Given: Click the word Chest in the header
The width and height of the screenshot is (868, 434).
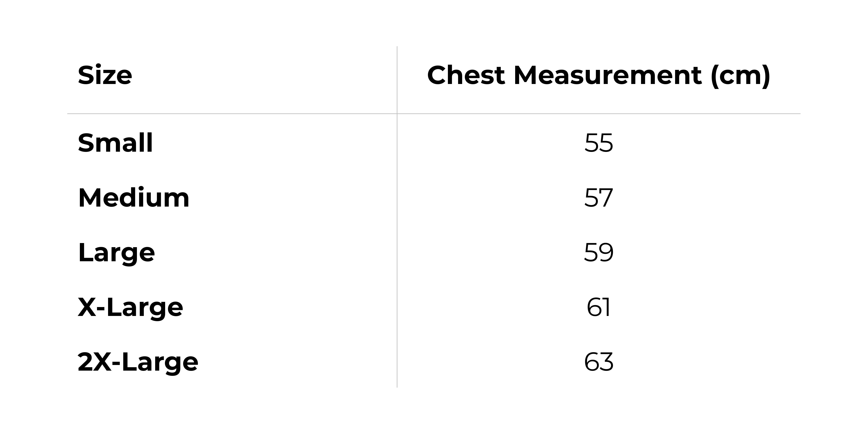Looking at the screenshot, I should pyautogui.click(x=466, y=75).
